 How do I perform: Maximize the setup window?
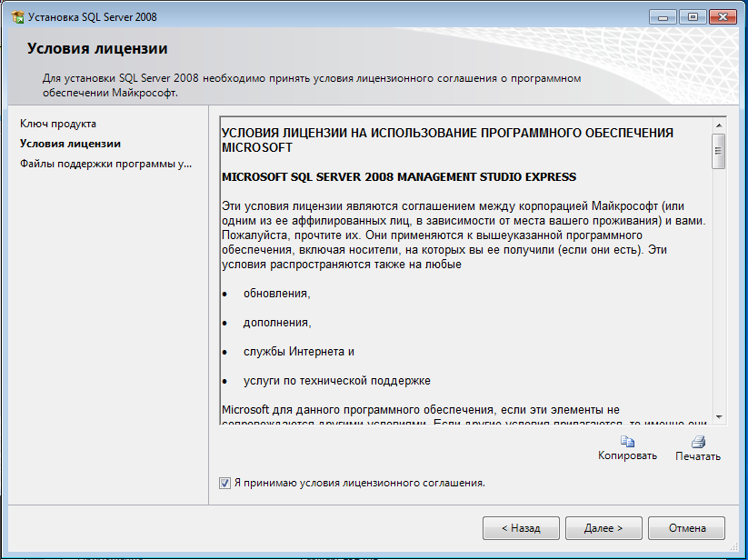coord(693,17)
